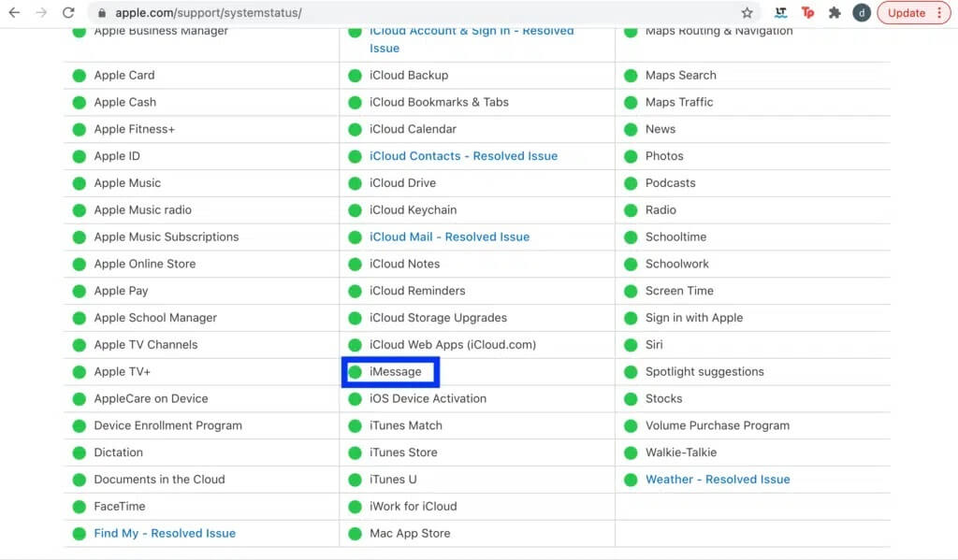Select the Apple Card entry

pos(124,75)
